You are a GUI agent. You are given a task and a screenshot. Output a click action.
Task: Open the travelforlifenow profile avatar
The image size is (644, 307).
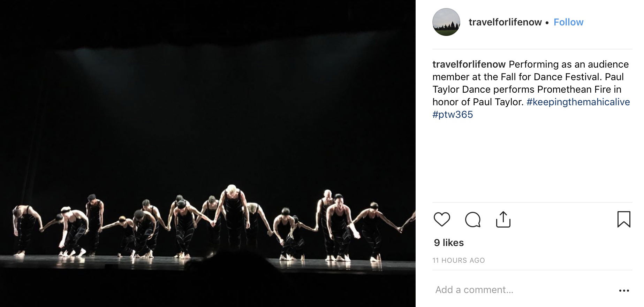(x=446, y=22)
